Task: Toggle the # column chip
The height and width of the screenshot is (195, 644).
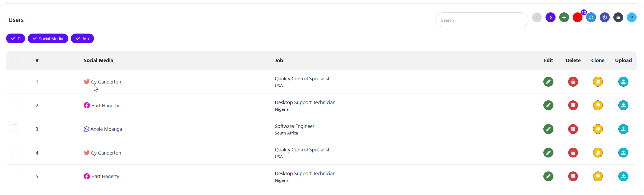Action: pos(16,39)
